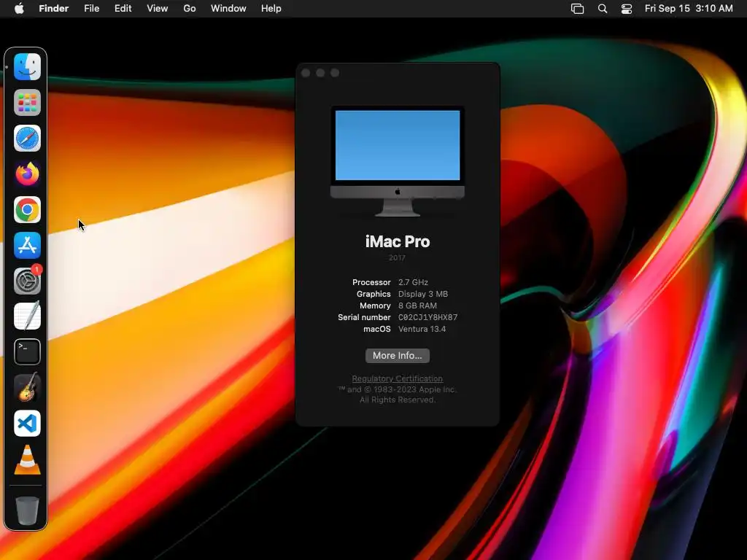Viewport: 747px width, 560px height.
Task: Open Spotlight search in menu bar
Action: [602, 9]
